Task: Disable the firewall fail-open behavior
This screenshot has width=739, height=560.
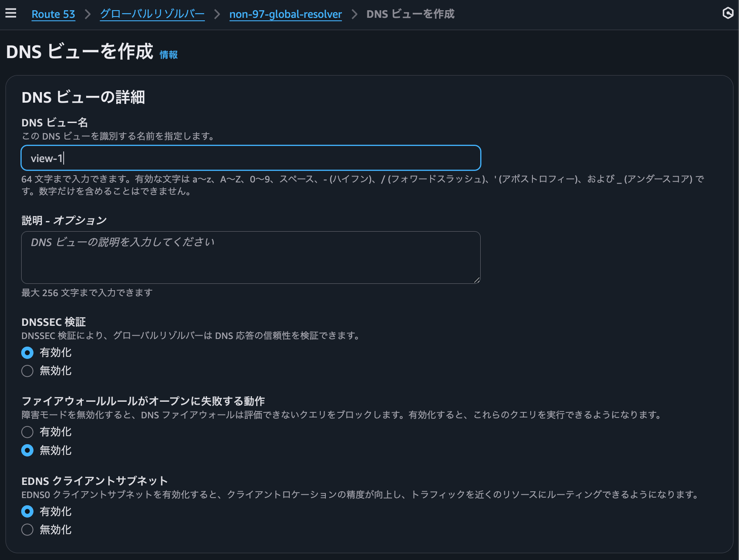Action: pyautogui.click(x=27, y=450)
